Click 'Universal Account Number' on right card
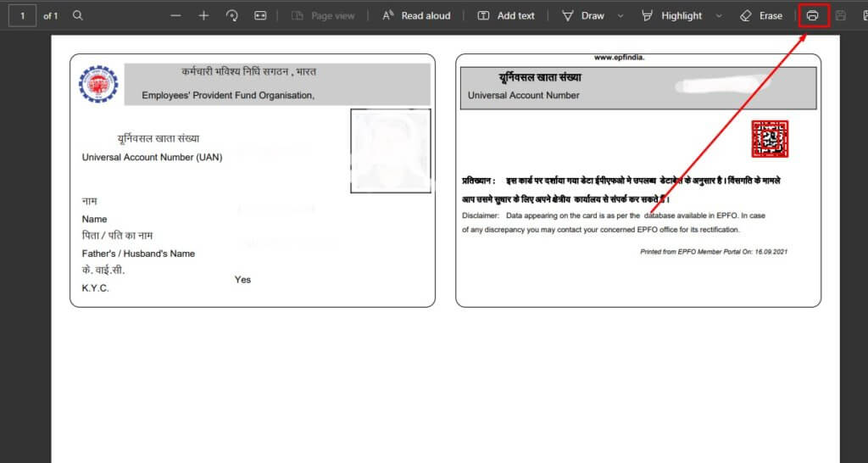 [x=524, y=95]
